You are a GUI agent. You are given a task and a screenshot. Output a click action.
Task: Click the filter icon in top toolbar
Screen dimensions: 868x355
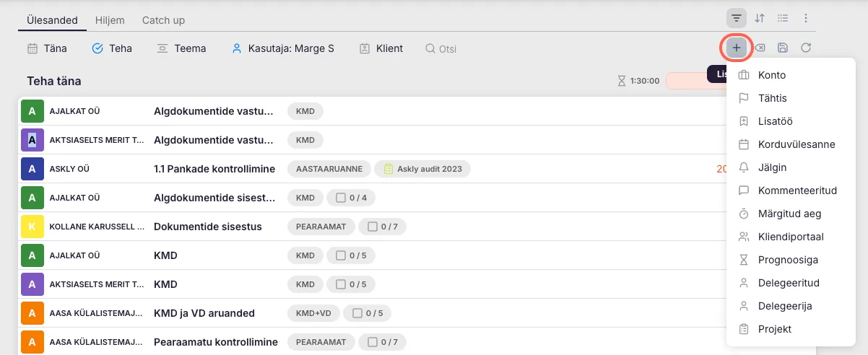[737, 18]
